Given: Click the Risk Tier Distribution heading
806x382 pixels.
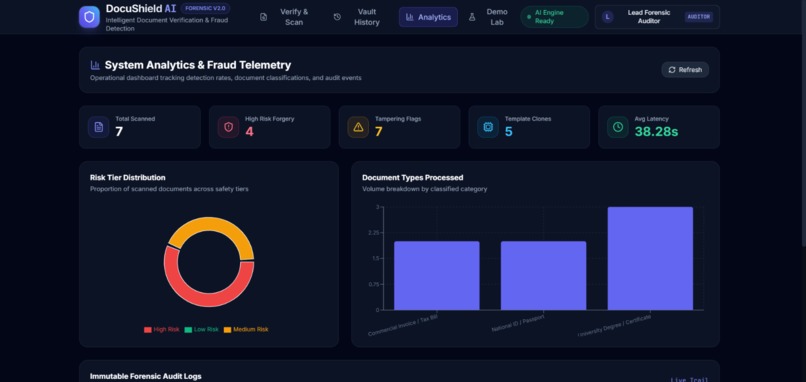Looking at the screenshot, I should pos(127,177).
